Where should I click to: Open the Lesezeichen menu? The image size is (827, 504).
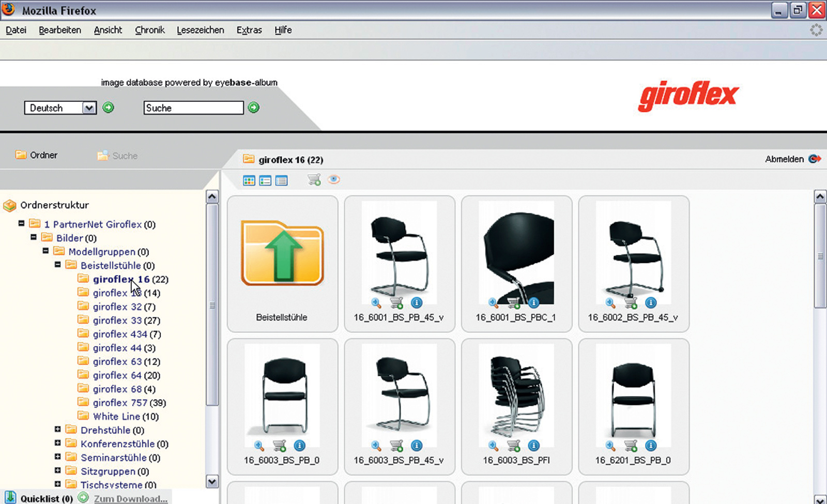click(200, 30)
